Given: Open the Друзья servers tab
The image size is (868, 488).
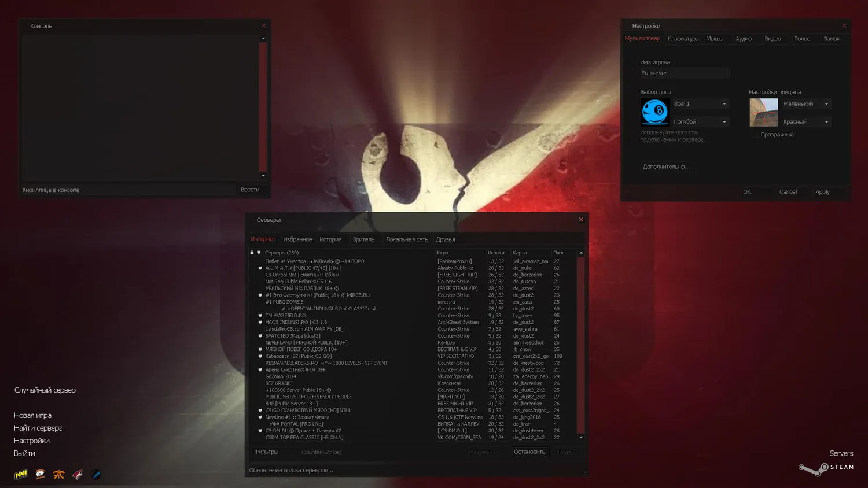Looking at the screenshot, I should tap(446, 239).
